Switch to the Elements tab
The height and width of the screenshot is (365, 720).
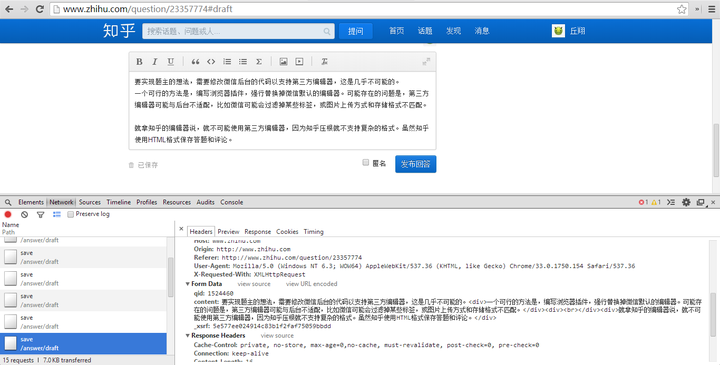(31, 202)
